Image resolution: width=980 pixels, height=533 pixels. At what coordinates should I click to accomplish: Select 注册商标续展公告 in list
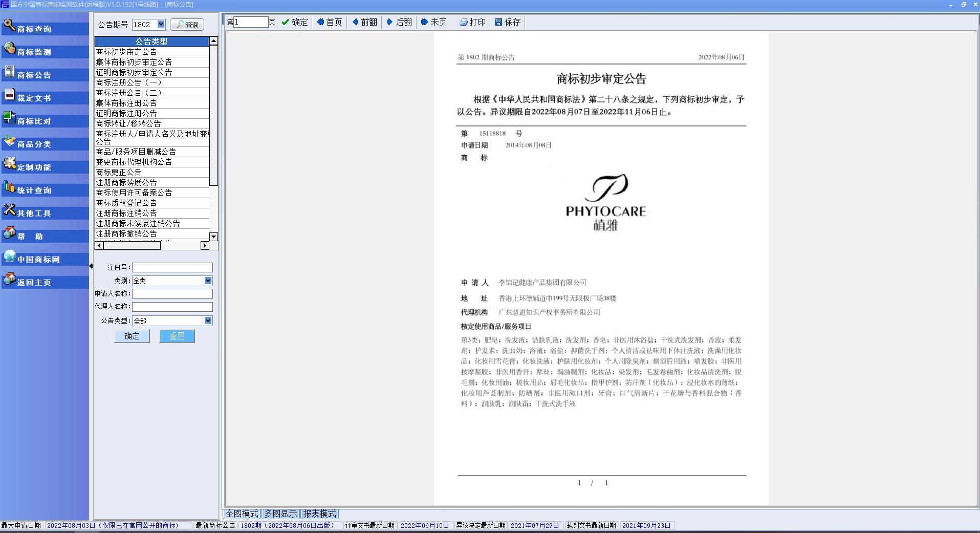(x=152, y=182)
